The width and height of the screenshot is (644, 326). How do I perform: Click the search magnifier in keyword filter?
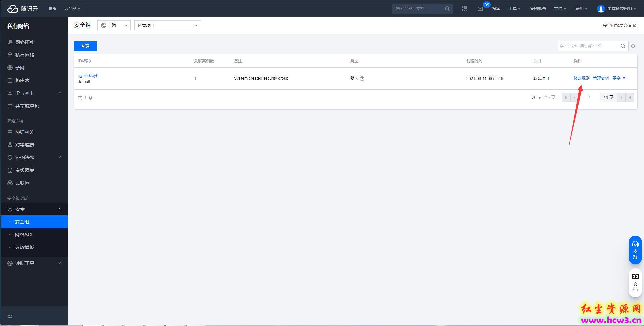pos(623,46)
